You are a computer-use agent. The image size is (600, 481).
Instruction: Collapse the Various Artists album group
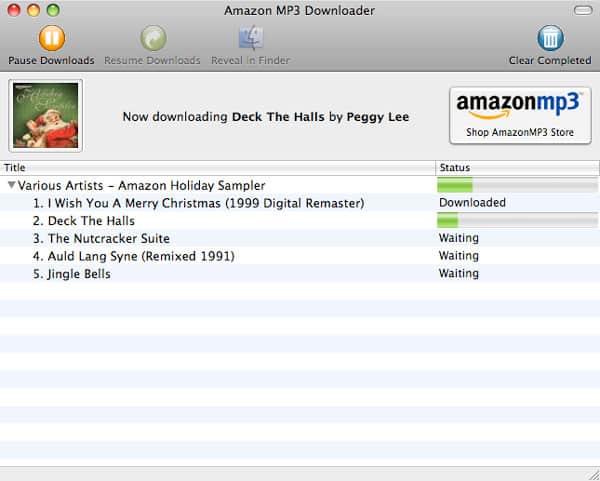point(11,185)
